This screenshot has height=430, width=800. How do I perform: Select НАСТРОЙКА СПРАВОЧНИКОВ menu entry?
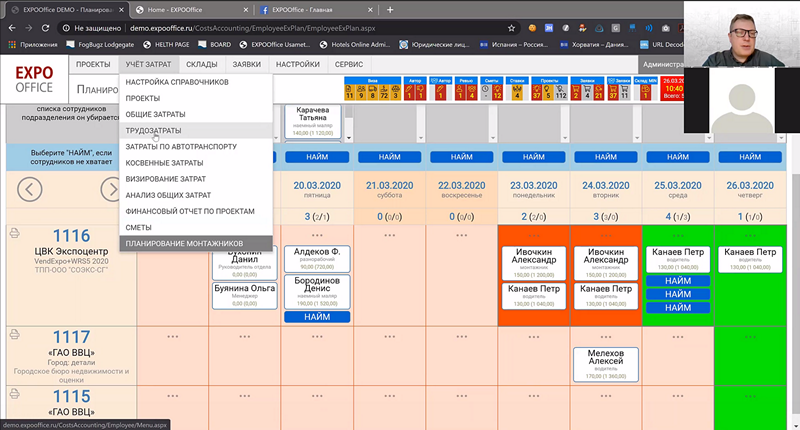[x=196, y=82]
